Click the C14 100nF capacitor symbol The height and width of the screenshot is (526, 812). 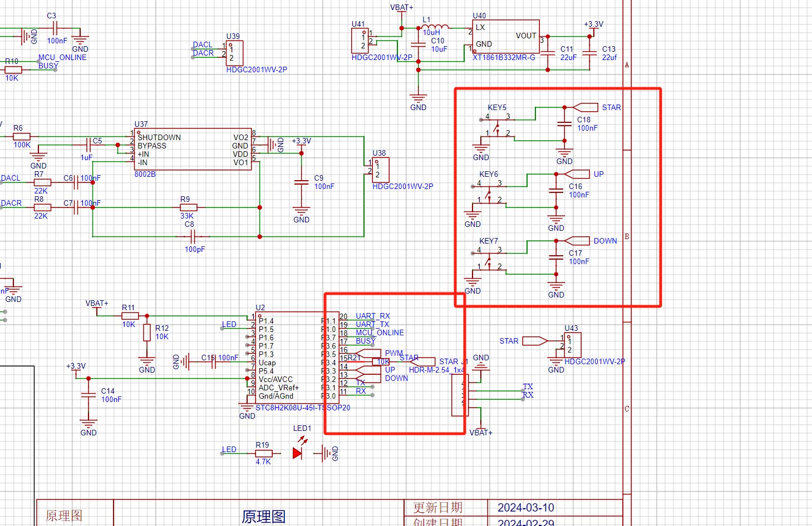click(88, 395)
